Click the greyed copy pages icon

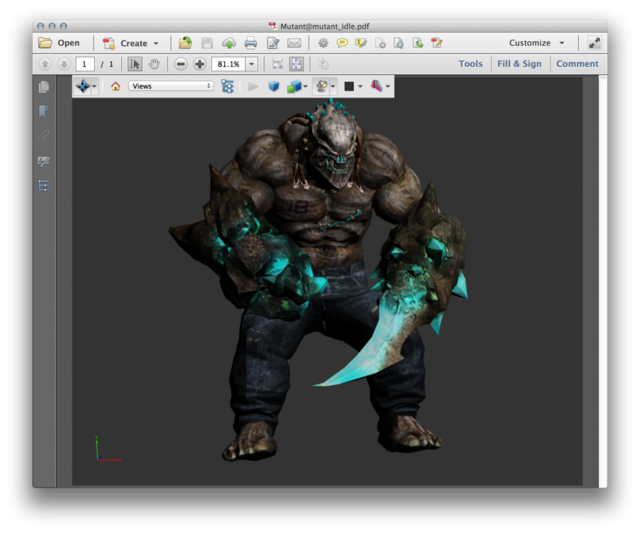pyautogui.click(x=323, y=64)
